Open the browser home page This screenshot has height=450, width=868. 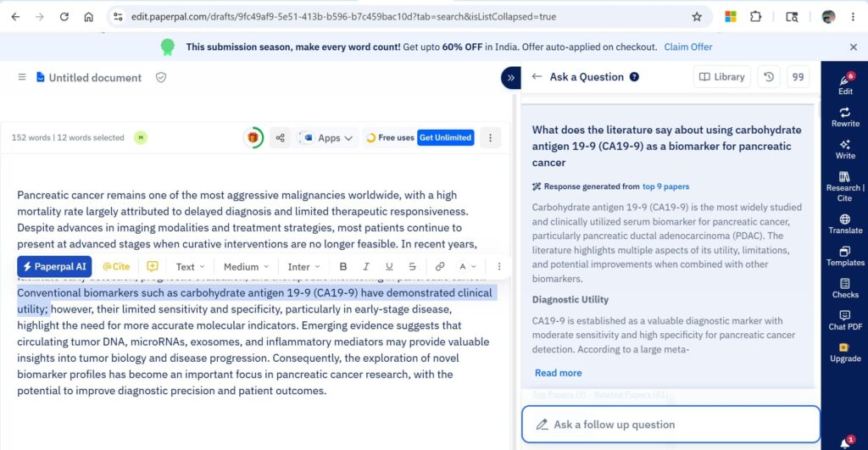[88, 17]
